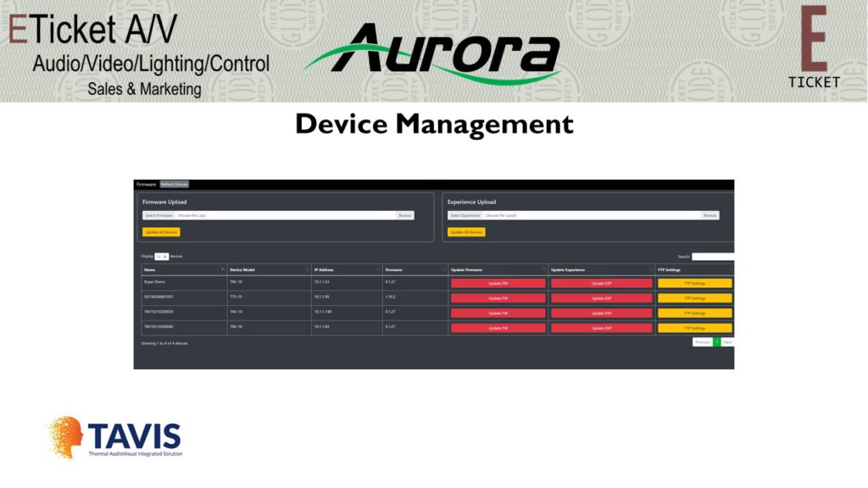
Task: Open FTP Settings for TAV10210200042
Action: pyautogui.click(x=695, y=328)
